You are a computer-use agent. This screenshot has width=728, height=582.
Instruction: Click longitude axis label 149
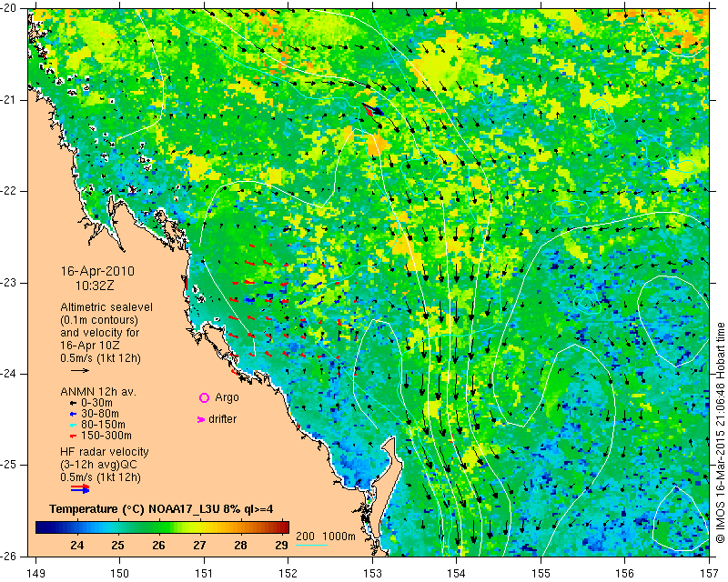[36, 574]
